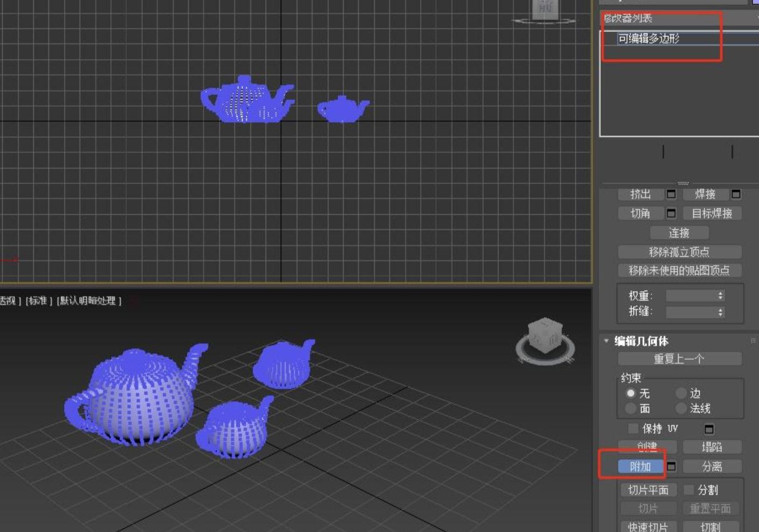
Task: Open the 修改器列表 dropdown
Action: [680, 18]
